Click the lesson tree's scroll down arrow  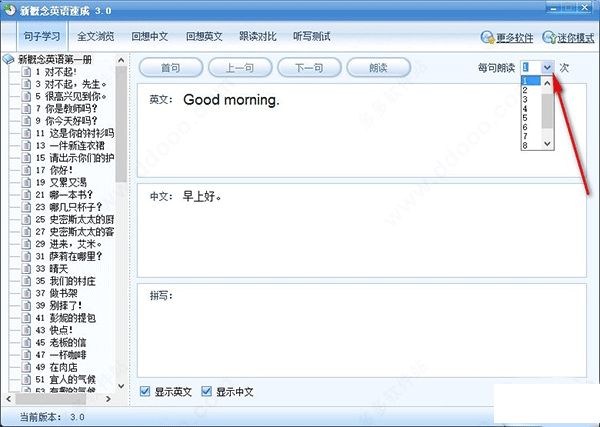coord(121,386)
